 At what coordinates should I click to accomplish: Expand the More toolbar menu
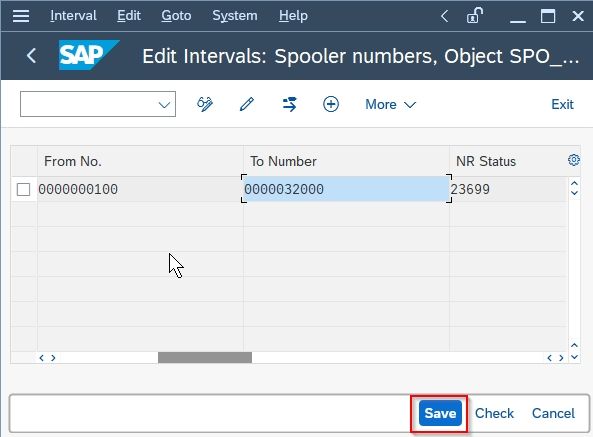390,104
